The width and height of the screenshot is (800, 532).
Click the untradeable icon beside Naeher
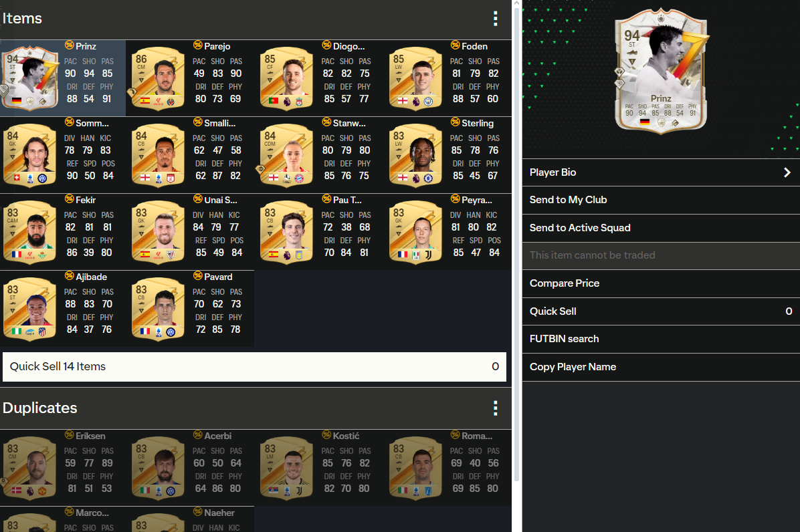[198, 512]
